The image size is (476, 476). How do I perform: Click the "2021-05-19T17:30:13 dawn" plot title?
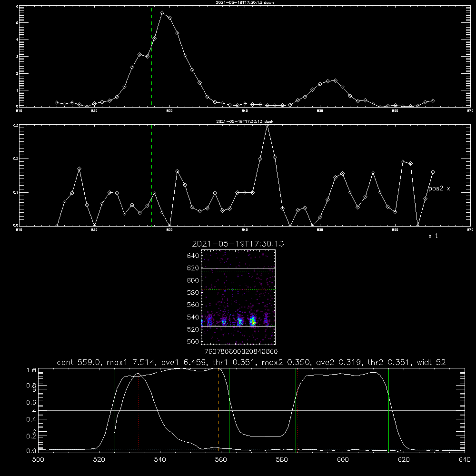tap(245, 2)
